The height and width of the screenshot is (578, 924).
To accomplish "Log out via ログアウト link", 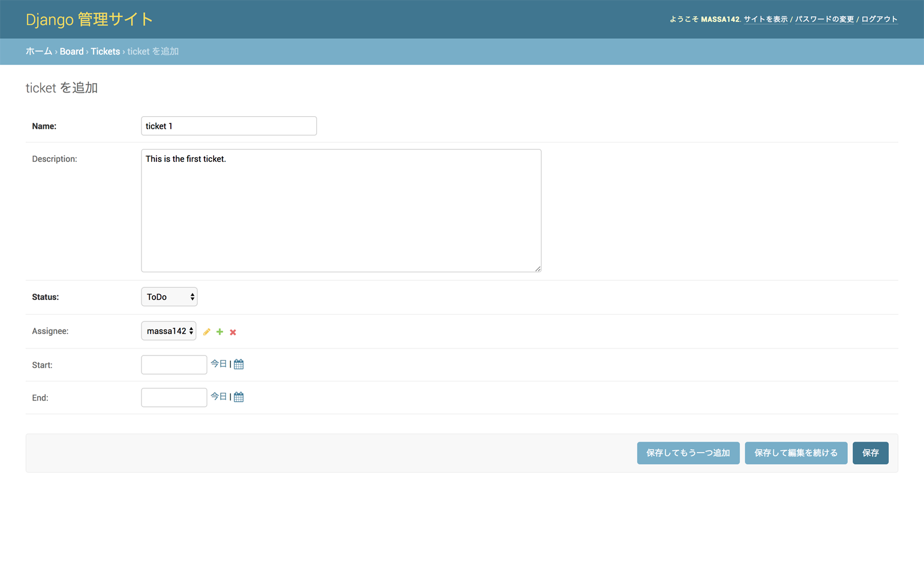I will (880, 19).
